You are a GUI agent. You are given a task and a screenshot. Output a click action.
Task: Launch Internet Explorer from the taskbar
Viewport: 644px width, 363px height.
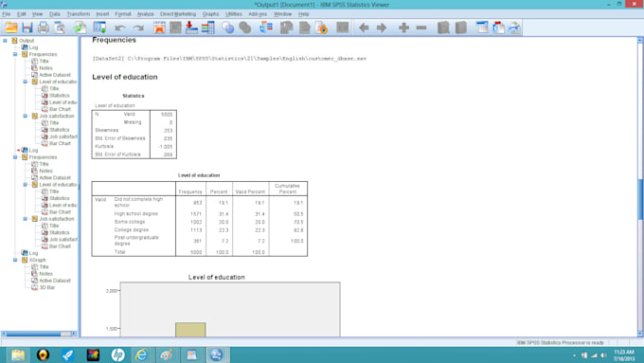point(141,354)
